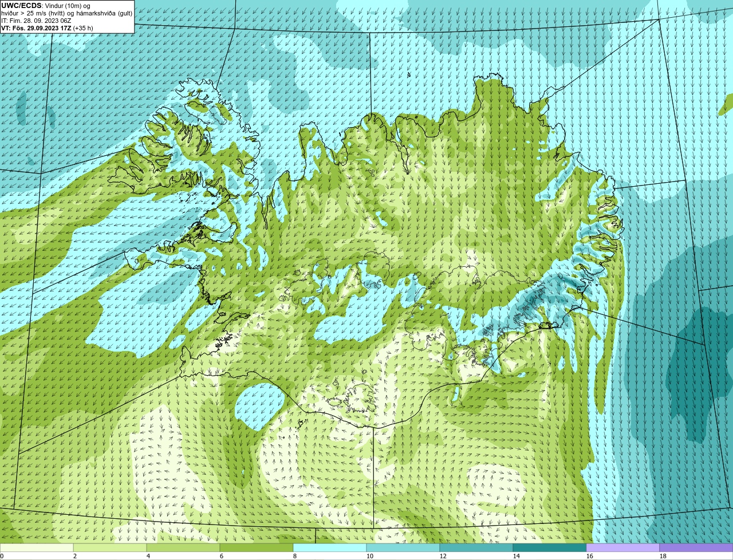Click the line 'VT: Fös. 29.09.2023 17Z (+35 h)'
The image size is (733, 560).
47,28
